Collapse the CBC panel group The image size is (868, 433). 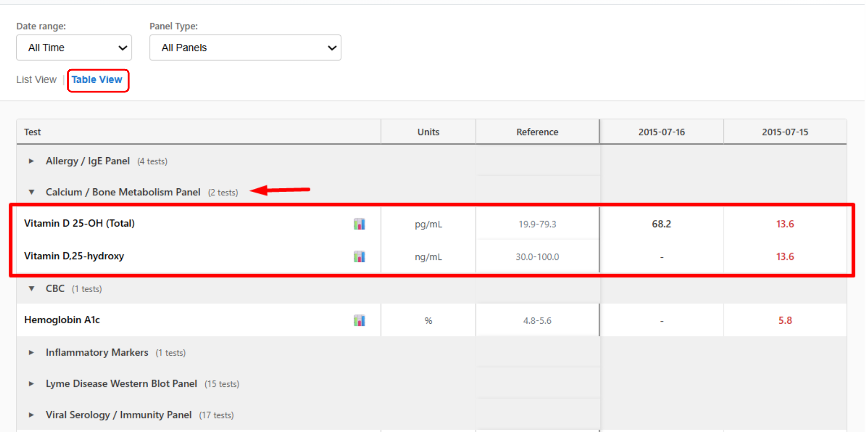click(x=32, y=289)
